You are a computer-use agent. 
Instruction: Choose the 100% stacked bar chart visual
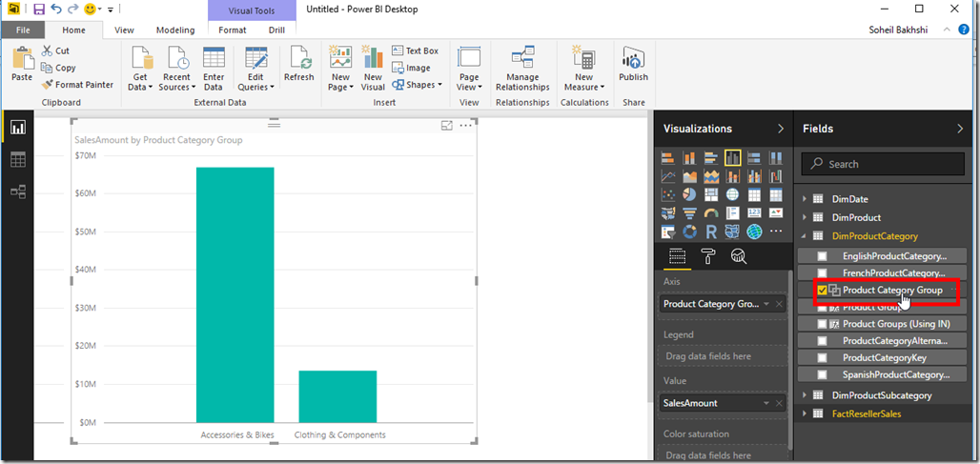point(754,157)
